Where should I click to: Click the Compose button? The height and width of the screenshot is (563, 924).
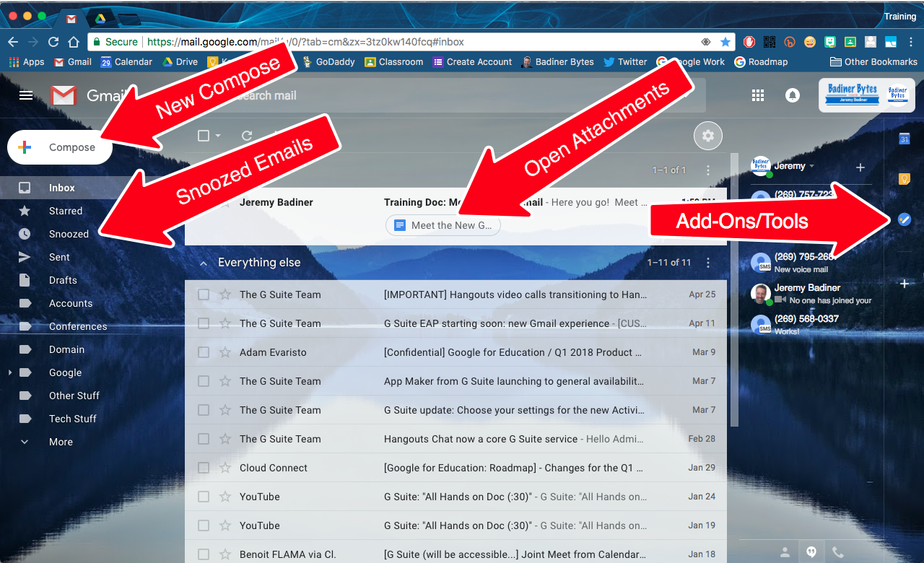point(60,147)
